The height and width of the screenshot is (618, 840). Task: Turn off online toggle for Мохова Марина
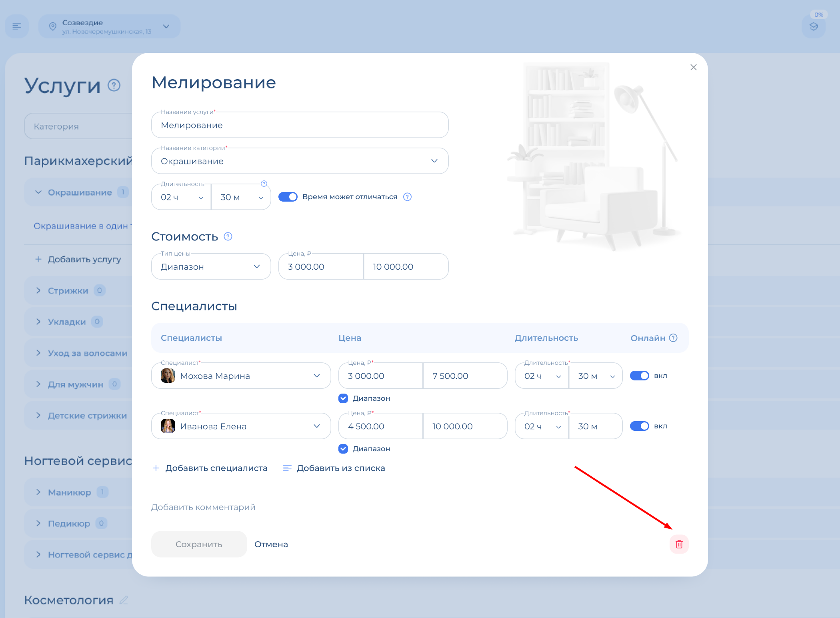click(x=639, y=376)
